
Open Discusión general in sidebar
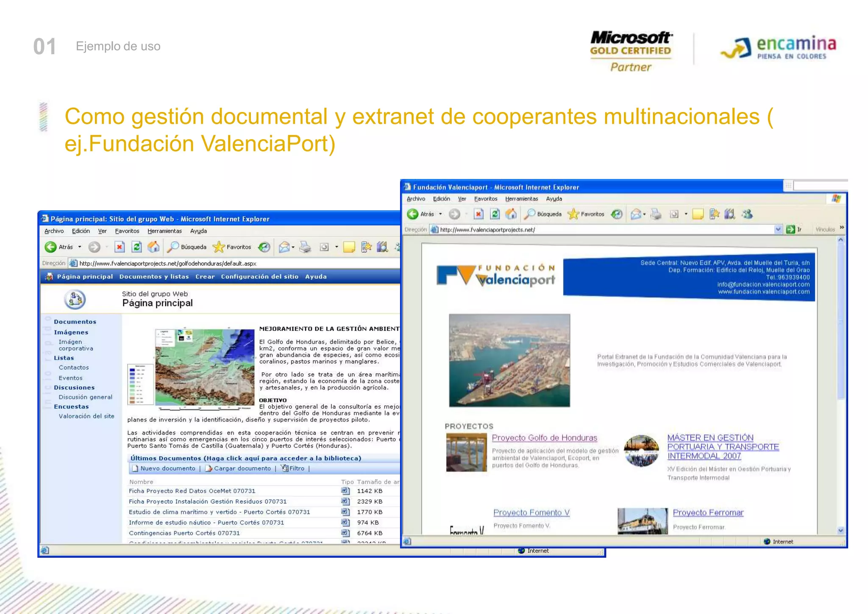click(86, 397)
